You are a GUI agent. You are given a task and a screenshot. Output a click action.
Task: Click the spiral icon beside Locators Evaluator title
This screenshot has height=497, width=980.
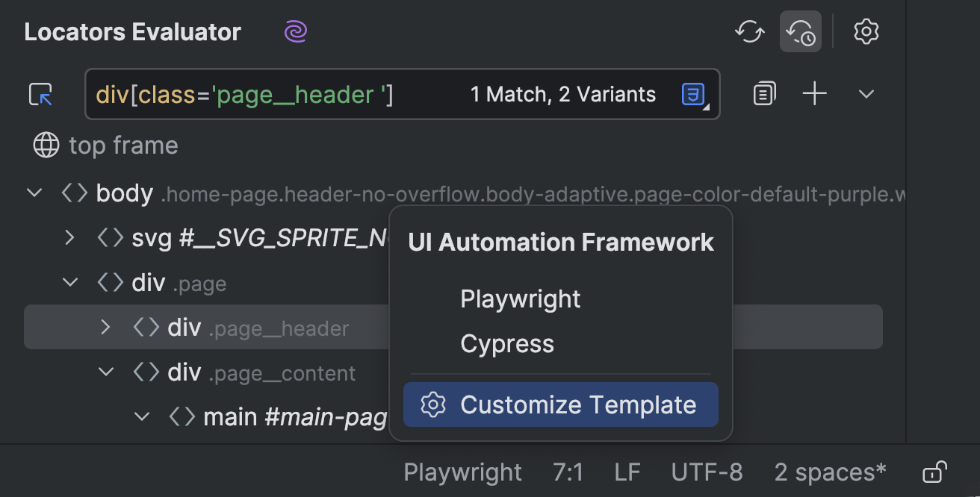pos(295,31)
